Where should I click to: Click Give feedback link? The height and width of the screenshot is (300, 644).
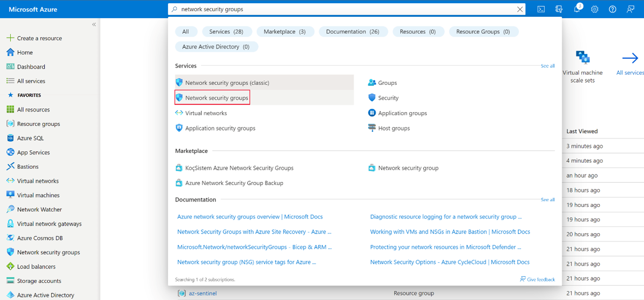coord(538,279)
